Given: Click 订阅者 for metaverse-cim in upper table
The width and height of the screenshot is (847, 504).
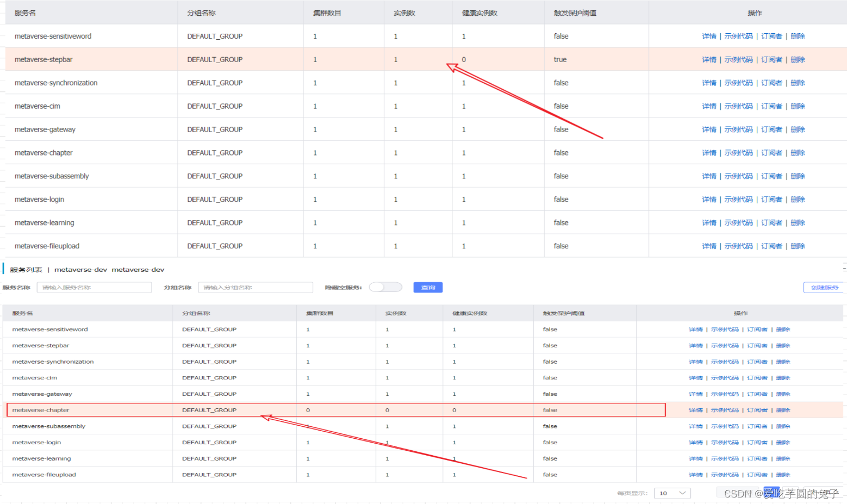Looking at the screenshot, I should click(x=771, y=106).
